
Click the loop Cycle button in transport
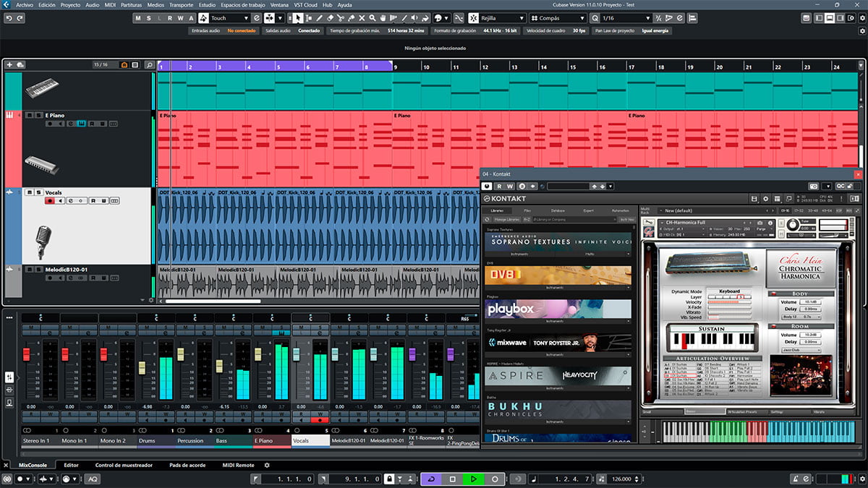click(432, 479)
